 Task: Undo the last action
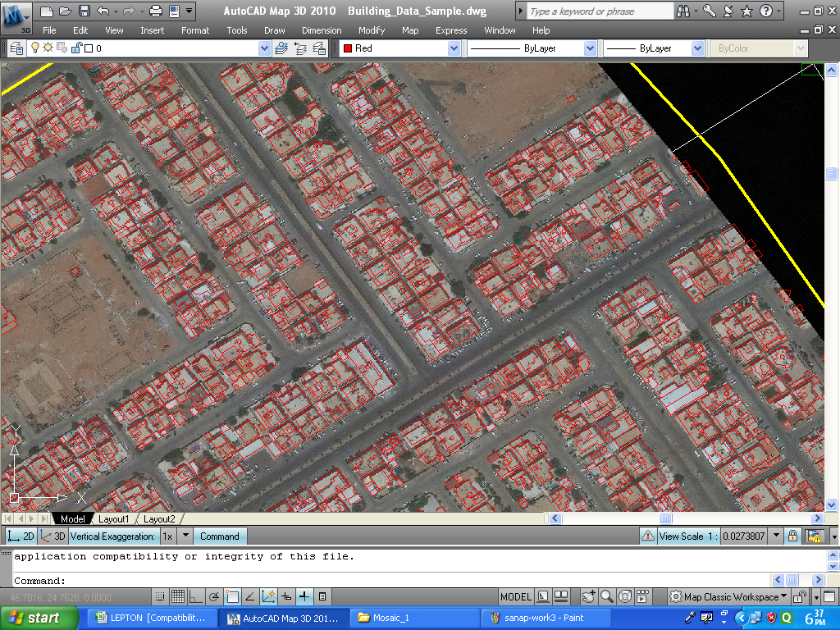pyautogui.click(x=103, y=11)
